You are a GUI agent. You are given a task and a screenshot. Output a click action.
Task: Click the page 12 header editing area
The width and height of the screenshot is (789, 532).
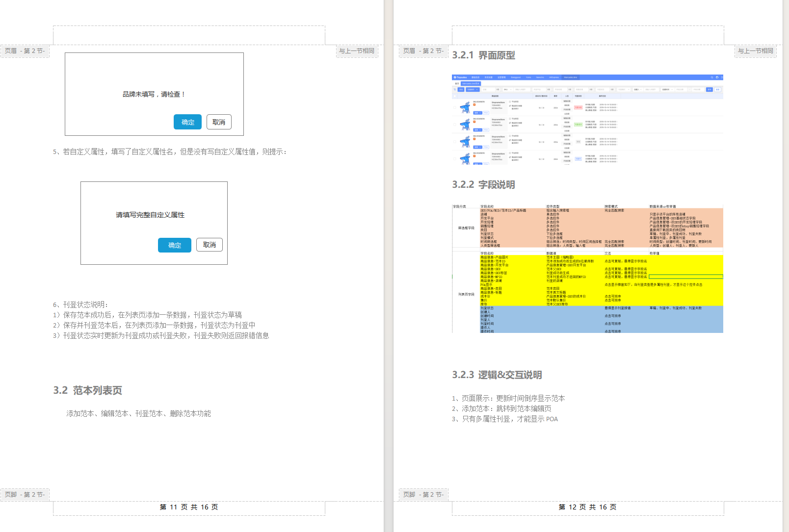click(588, 36)
